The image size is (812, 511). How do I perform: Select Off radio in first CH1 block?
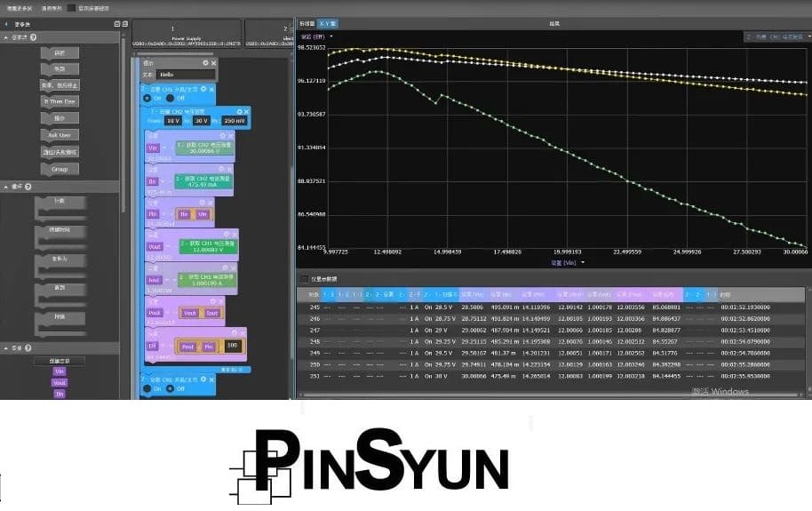coord(170,98)
